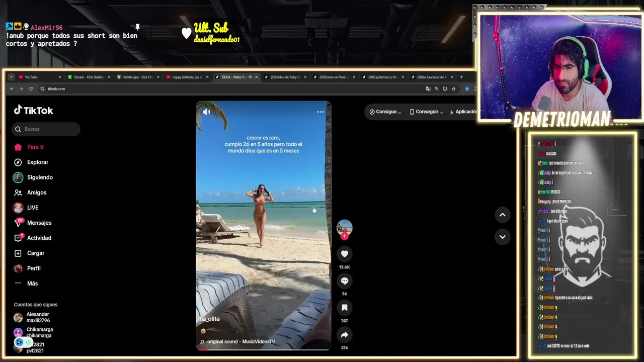The height and width of the screenshot is (362, 644).
Task: Open the lia_olite username link
Action: [210, 319]
